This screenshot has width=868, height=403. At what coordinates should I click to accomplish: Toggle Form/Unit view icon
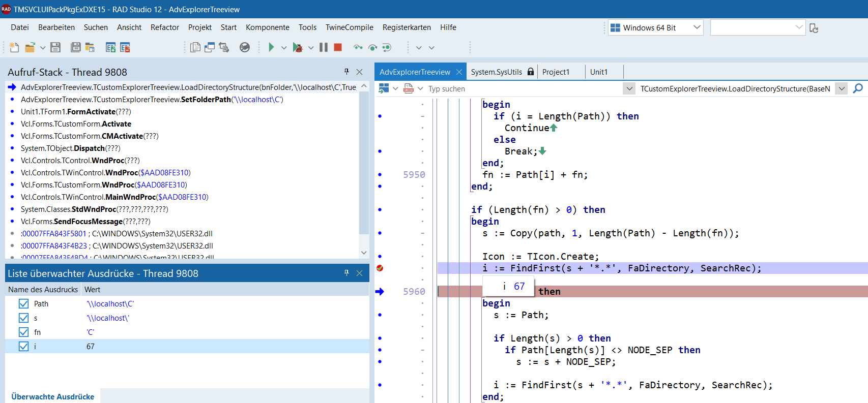tap(224, 47)
